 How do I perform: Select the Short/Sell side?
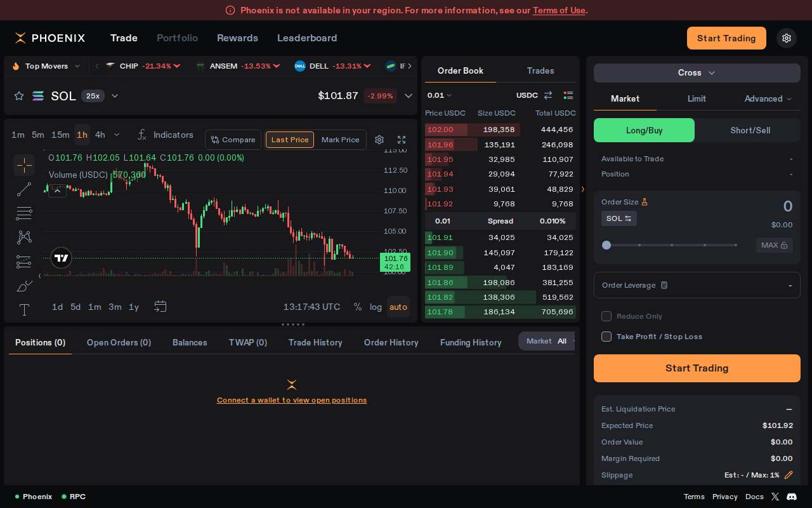pos(750,130)
